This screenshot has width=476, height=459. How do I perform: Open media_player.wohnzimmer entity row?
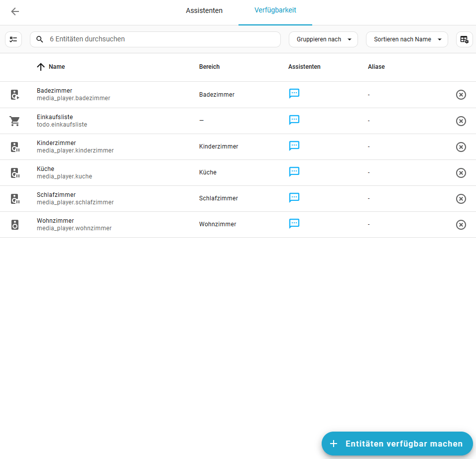tap(238, 225)
